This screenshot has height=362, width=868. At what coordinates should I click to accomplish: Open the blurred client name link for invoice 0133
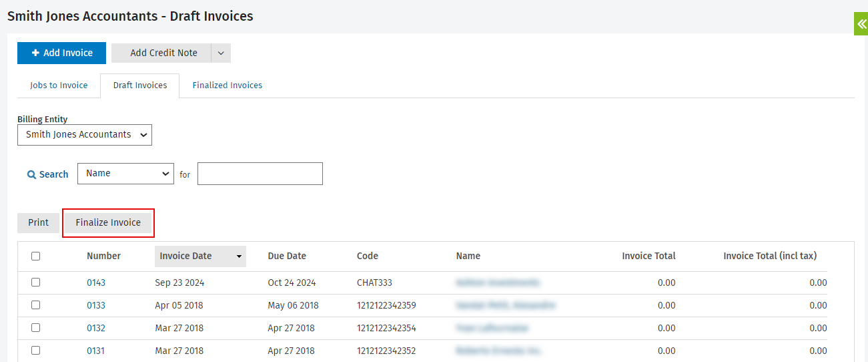[506, 305]
